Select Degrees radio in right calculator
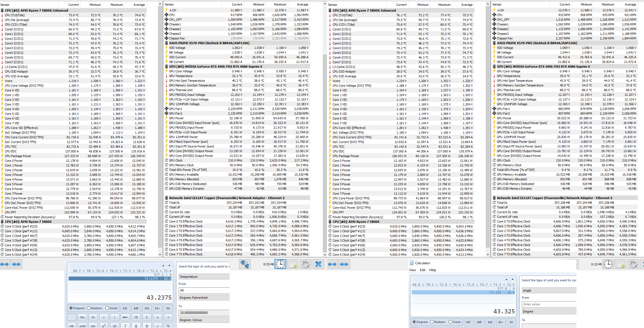The width and height of the screenshot is (644, 328). coord(414,322)
